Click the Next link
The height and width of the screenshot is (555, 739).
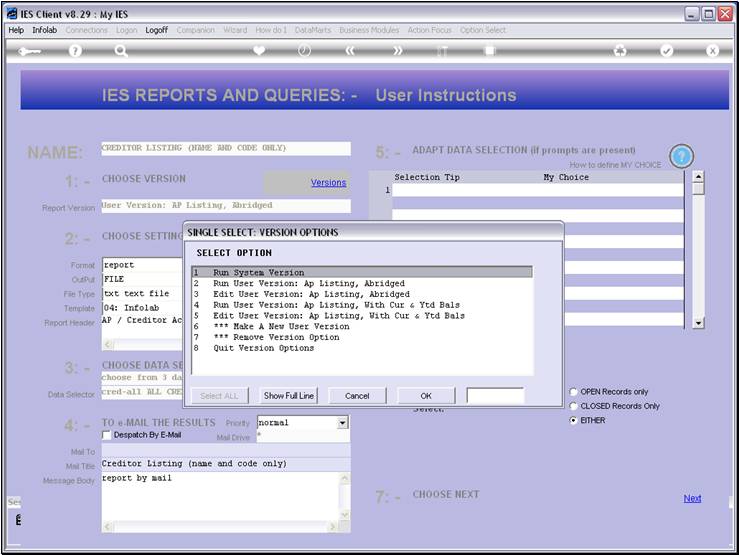click(x=692, y=498)
